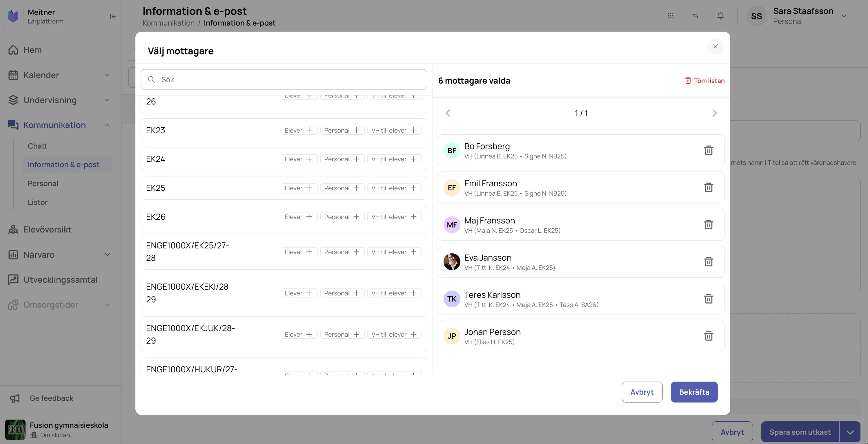Screen dimensions: 868x444
Task: Open notifications bell
Action: pyautogui.click(x=720, y=16)
